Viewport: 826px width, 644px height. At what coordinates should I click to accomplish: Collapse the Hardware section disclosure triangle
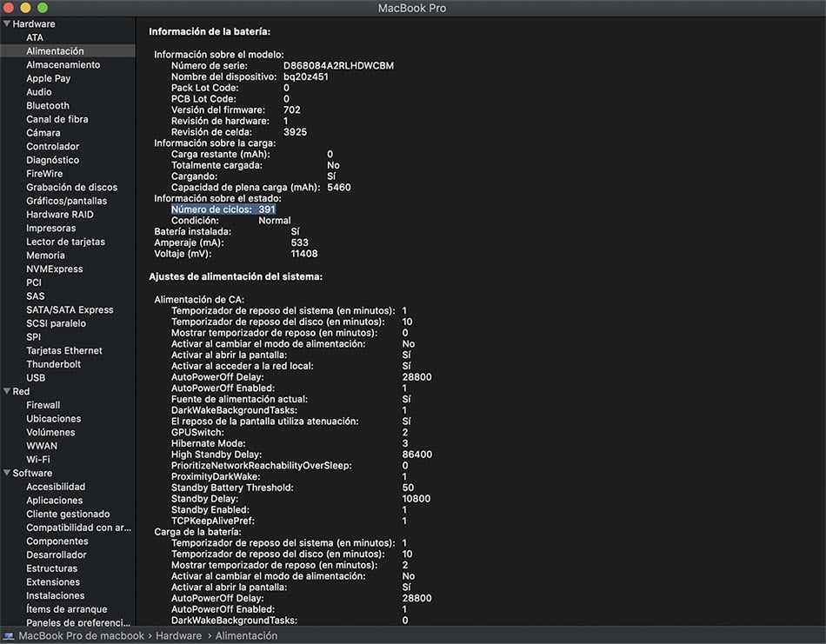point(7,23)
